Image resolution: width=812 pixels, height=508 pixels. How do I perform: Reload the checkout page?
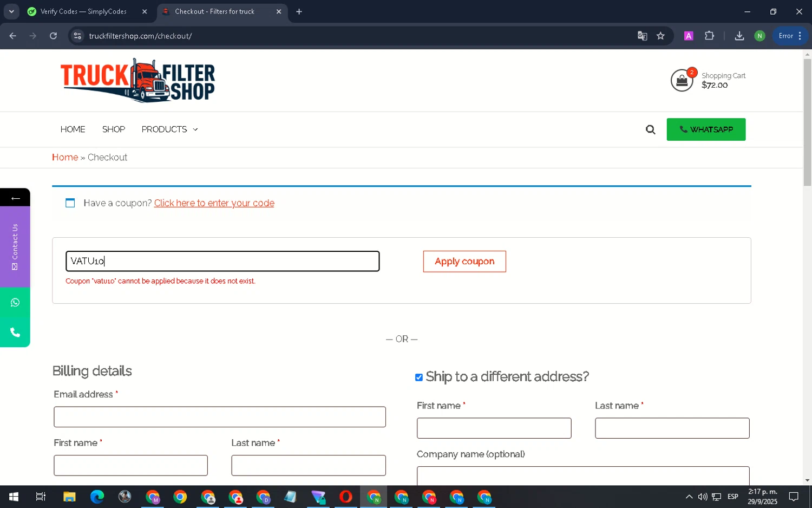coord(53,36)
